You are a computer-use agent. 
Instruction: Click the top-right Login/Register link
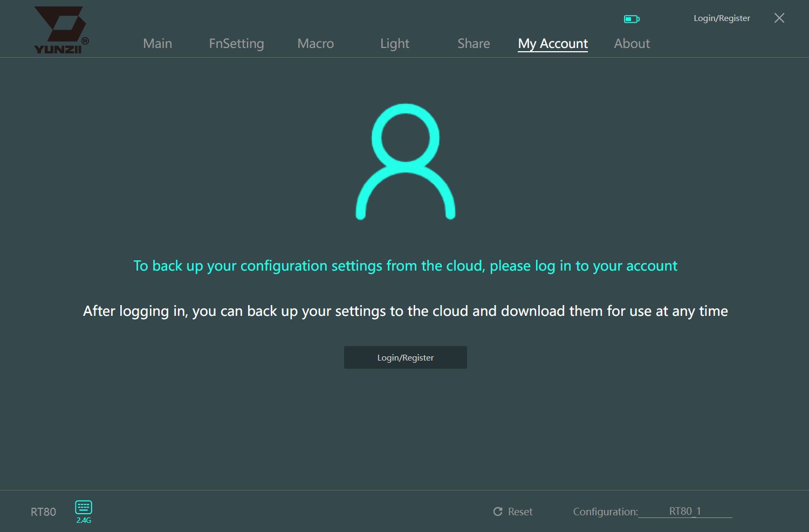click(722, 18)
